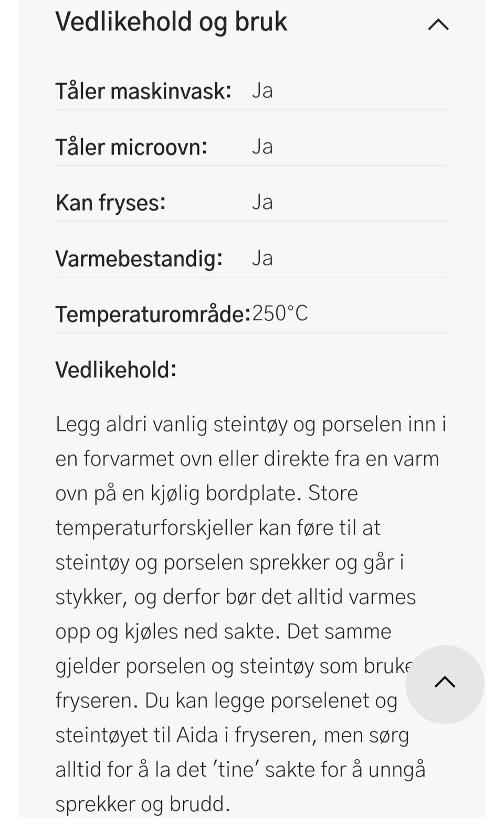Select the Kan fryses label
This screenshot has width=504, height=827.
click(x=111, y=203)
